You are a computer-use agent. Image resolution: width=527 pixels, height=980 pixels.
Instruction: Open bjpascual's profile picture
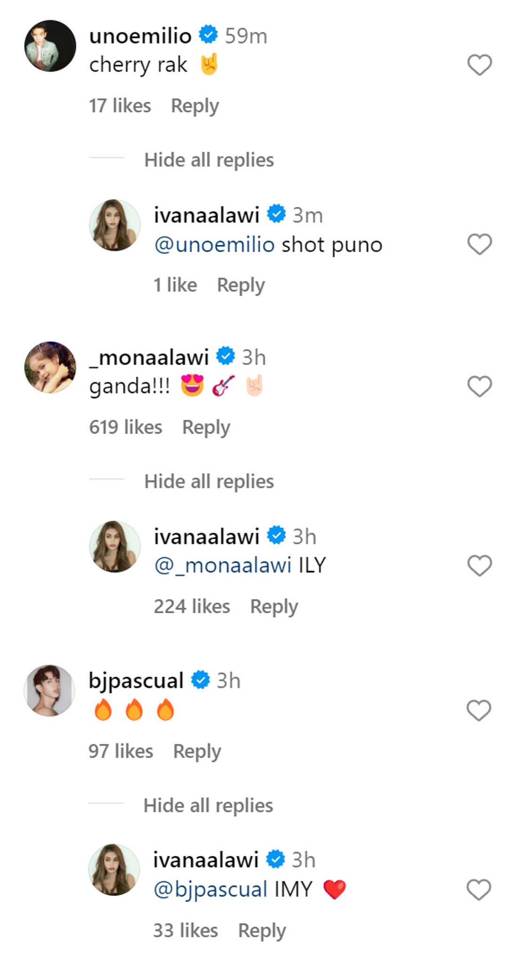coord(49,691)
